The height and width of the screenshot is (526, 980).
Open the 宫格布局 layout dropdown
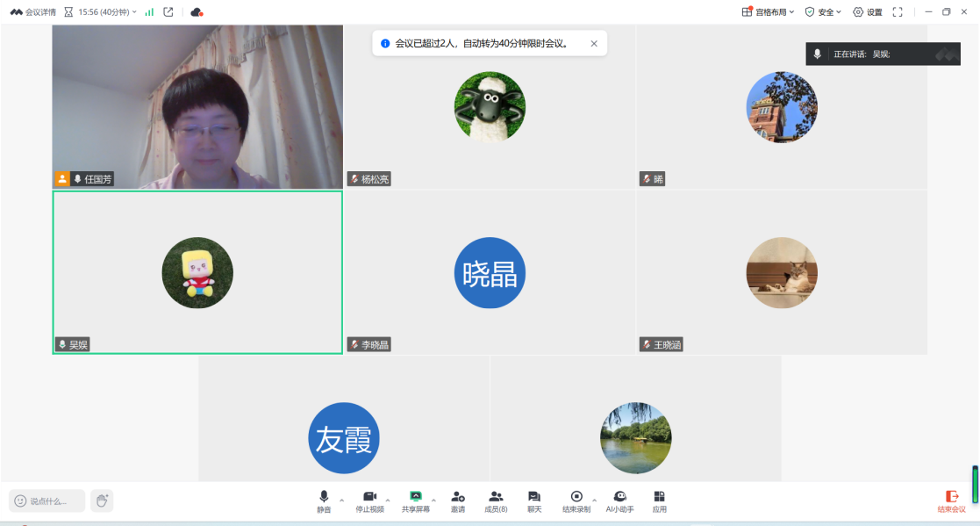[x=769, y=12]
